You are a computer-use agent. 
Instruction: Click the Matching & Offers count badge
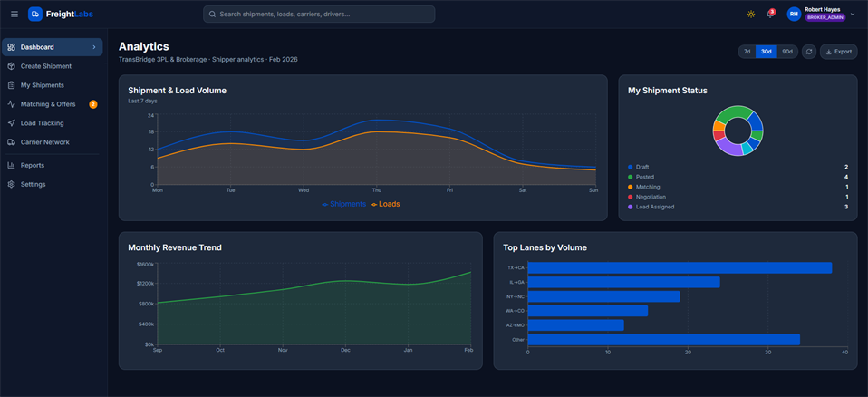(x=93, y=104)
